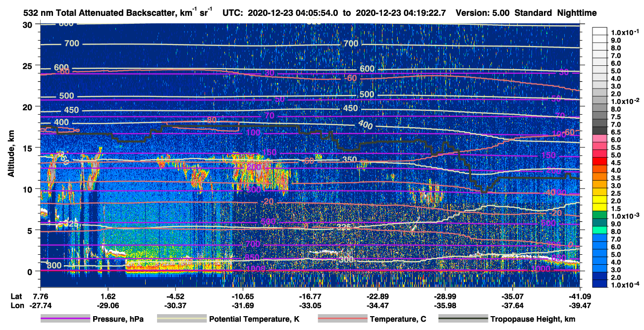Viewport: 644px width, 330px height.
Task: Click the latitude value '-22.89'
Action: click(x=376, y=296)
